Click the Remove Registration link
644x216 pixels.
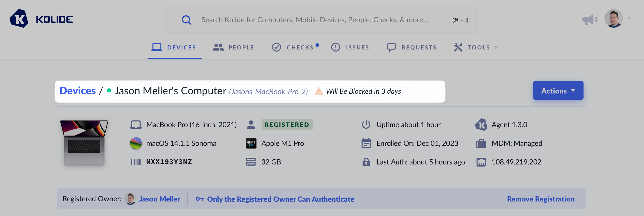[x=541, y=199]
